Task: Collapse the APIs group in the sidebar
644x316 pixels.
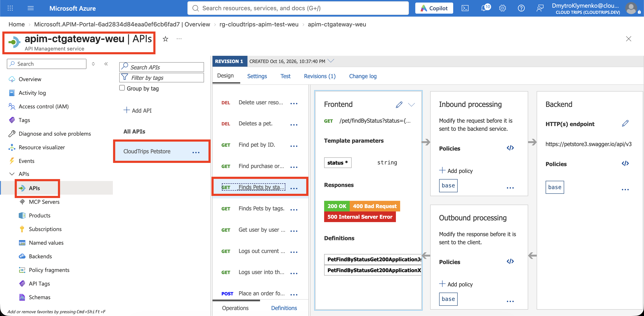Action: (x=11, y=174)
